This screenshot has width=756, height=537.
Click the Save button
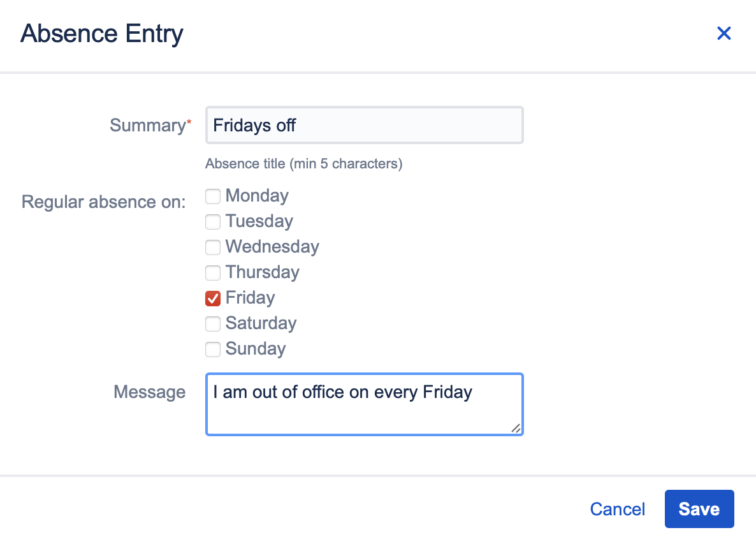(699, 509)
